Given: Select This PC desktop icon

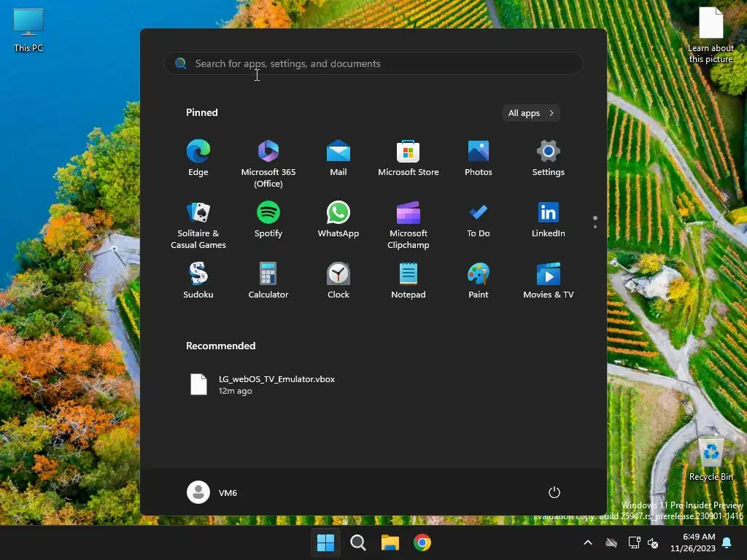Looking at the screenshot, I should point(28,31).
